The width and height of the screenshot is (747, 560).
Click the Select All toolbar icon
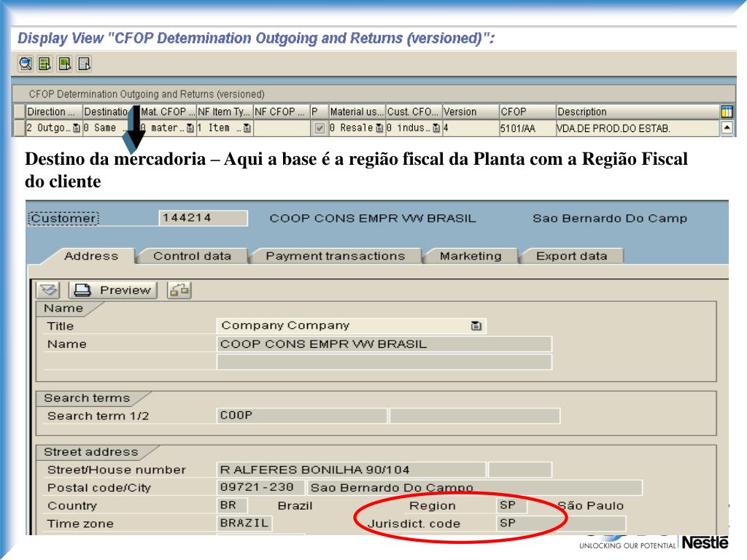[44, 64]
